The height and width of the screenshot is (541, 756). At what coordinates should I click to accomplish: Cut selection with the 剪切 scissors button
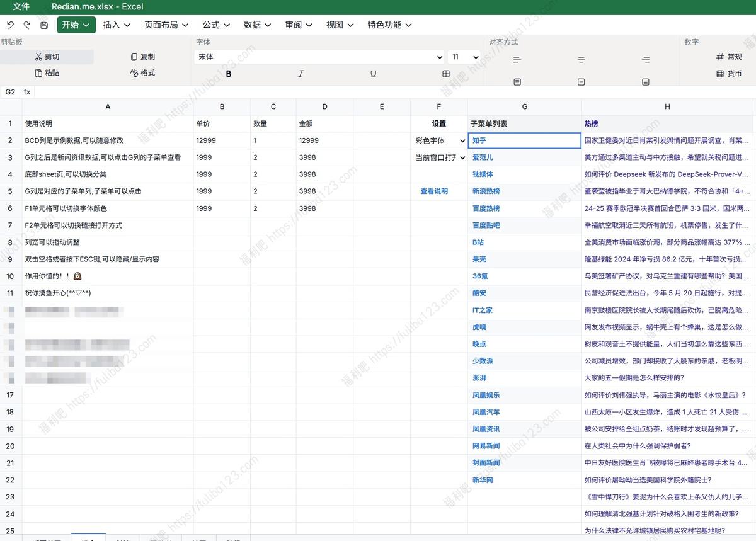[x=47, y=57]
